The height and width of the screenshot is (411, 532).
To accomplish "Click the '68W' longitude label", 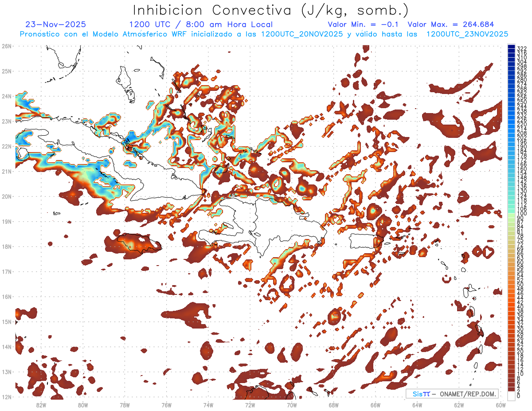I will pos(333,405).
